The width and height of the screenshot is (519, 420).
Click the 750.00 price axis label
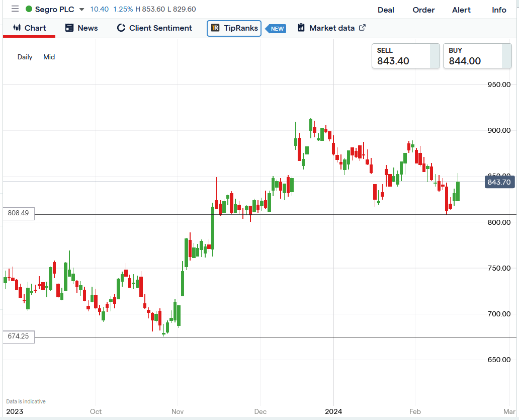coord(499,268)
